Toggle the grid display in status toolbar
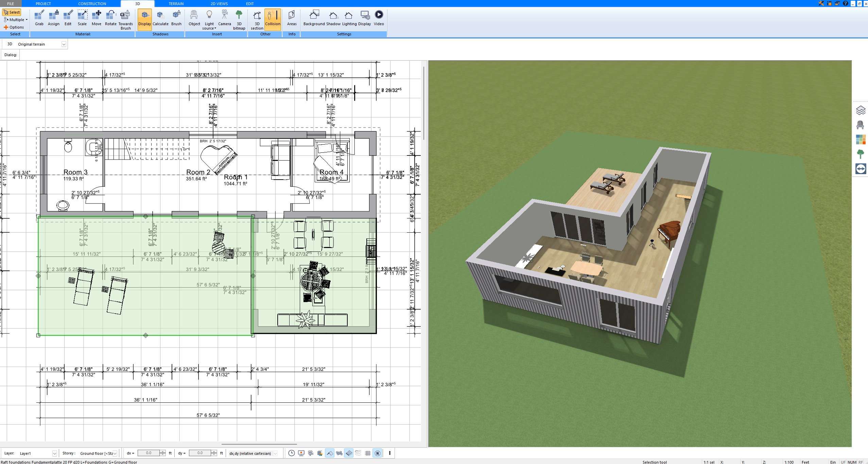Screen dimensions: 868x464 point(368,453)
